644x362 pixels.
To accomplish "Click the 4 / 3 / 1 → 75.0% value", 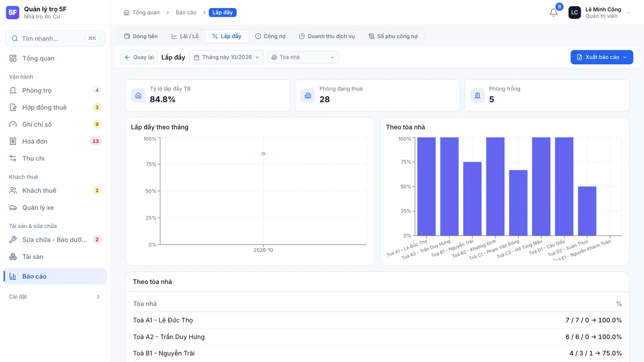I will (596, 353).
